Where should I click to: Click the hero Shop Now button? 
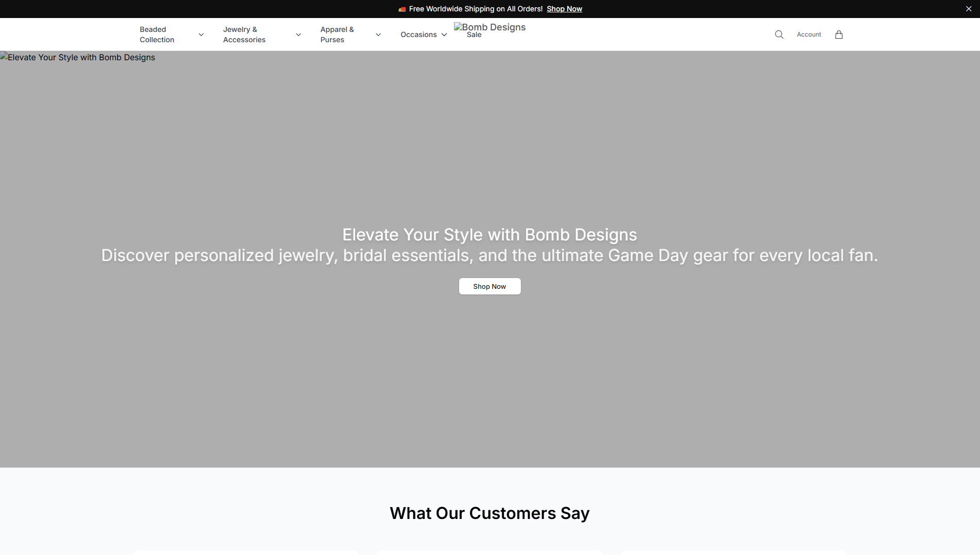(x=489, y=286)
